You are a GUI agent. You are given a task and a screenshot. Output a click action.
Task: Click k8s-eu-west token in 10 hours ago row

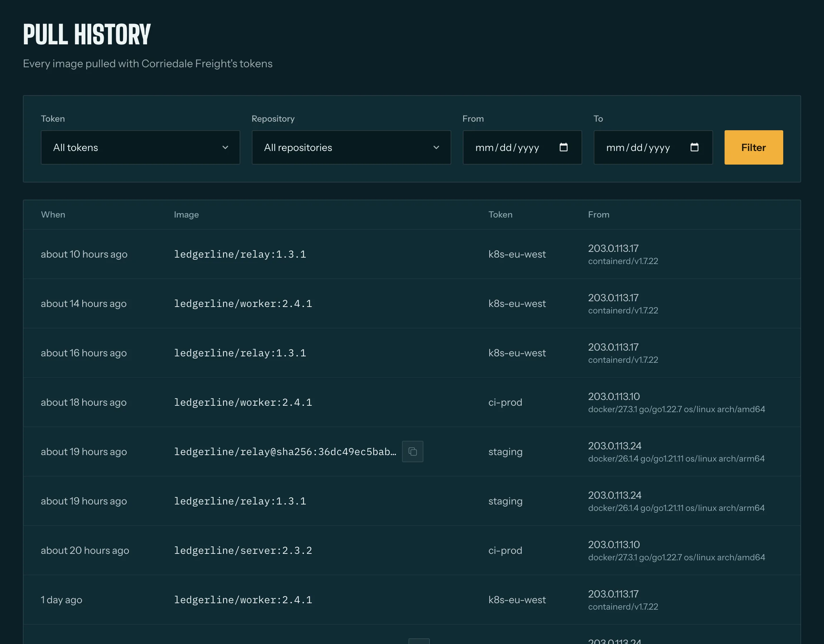tap(517, 254)
